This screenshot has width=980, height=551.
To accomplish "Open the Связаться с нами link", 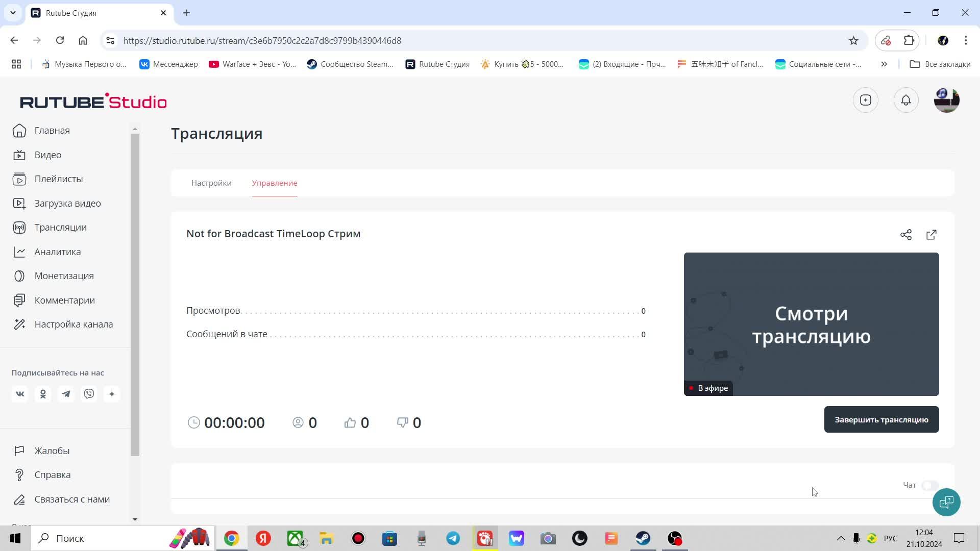I will tap(71, 499).
